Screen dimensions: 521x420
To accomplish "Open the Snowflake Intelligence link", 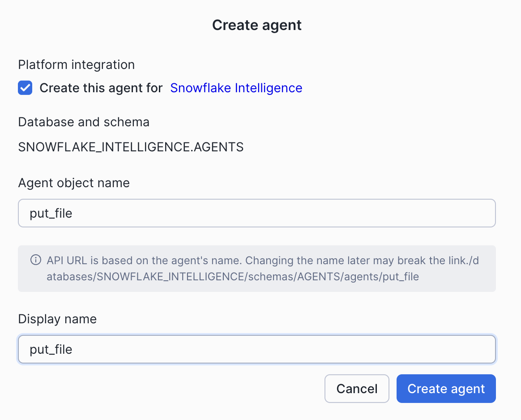I will click(x=236, y=88).
